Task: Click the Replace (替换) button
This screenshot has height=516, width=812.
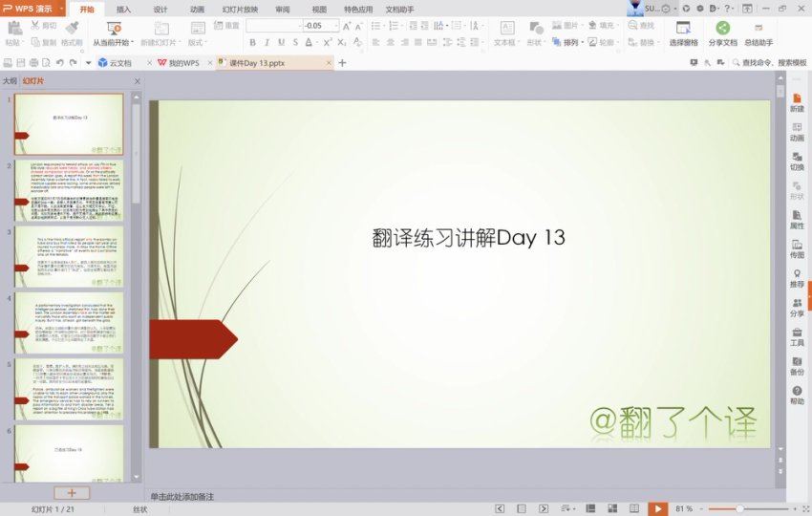Action: point(643,42)
